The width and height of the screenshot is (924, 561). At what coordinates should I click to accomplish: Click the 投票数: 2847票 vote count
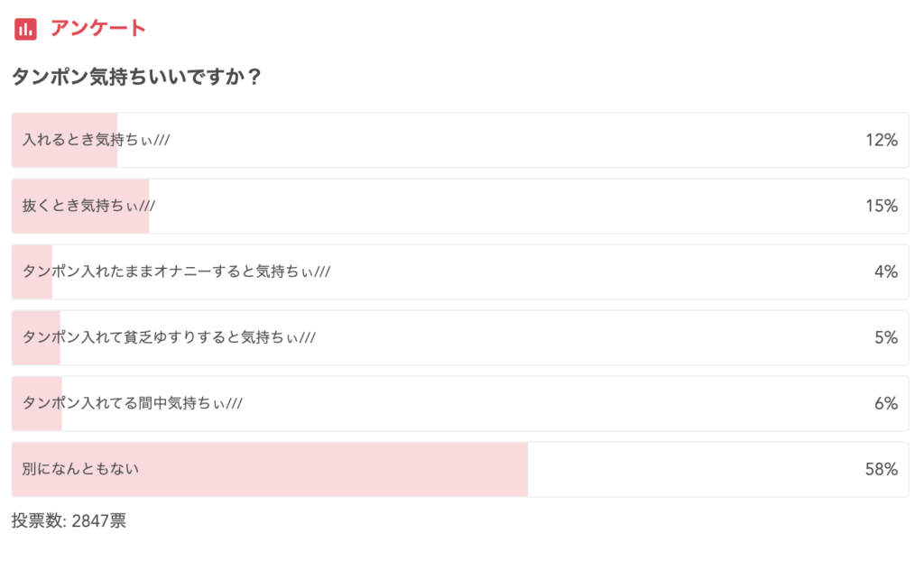(x=69, y=521)
